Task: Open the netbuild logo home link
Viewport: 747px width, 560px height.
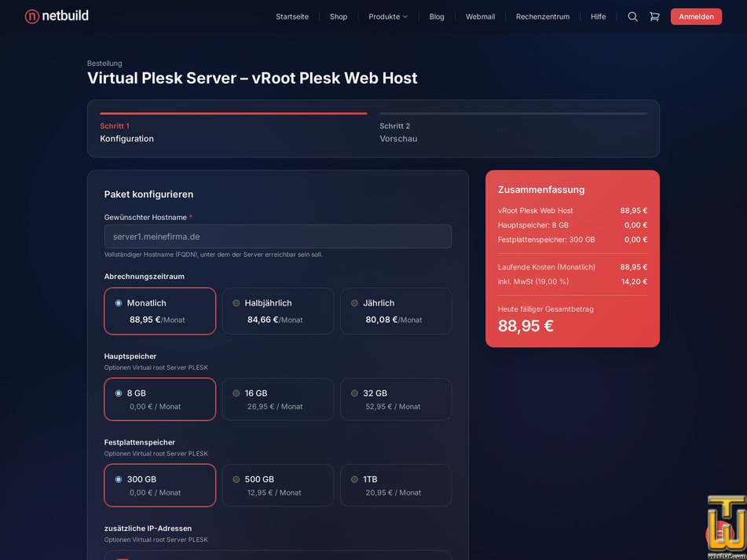Action: (x=57, y=16)
